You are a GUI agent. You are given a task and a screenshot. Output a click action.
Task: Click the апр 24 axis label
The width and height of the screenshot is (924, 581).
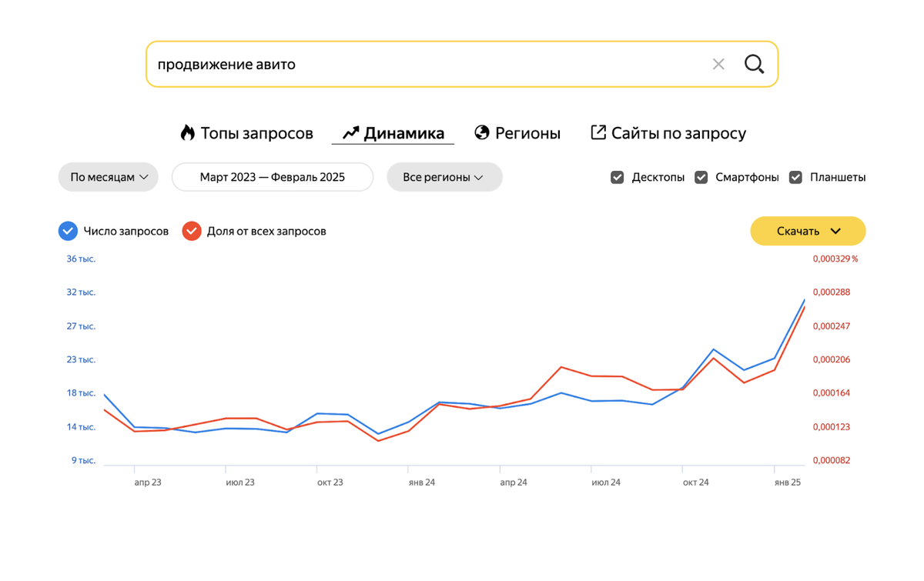(514, 482)
